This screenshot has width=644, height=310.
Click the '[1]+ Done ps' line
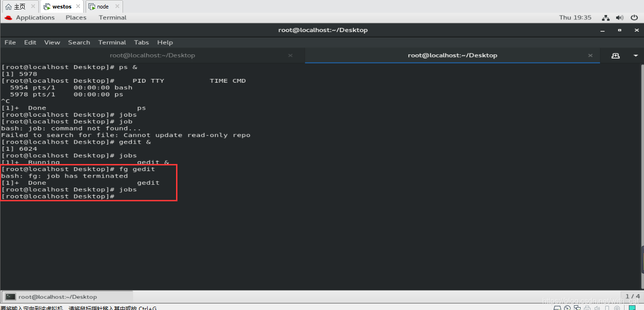click(73, 108)
